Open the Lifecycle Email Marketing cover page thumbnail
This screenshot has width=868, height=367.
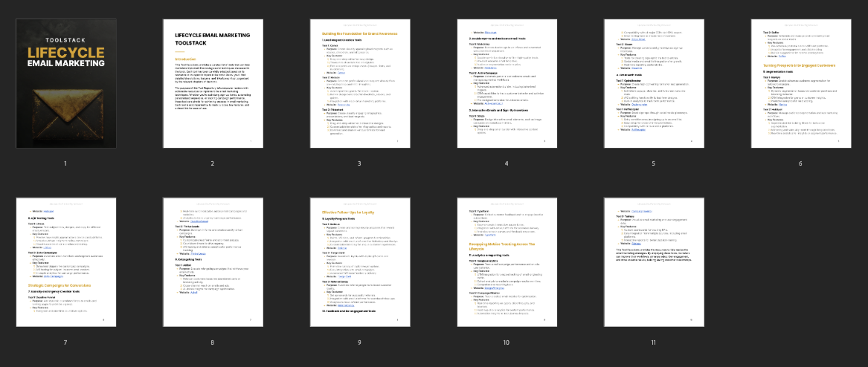65,82
